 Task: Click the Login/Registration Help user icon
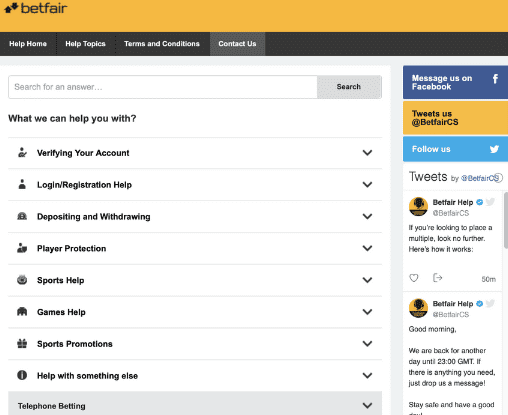click(x=22, y=184)
